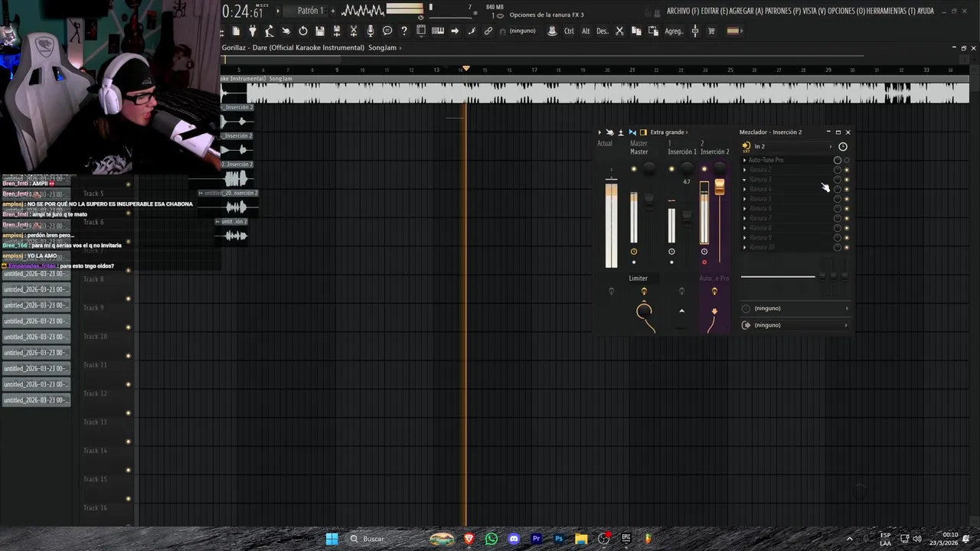The height and width of the screenshot is (551, 980).
Task: Toggle Ranura 10 slot enable LED
Action: point(846,247)
